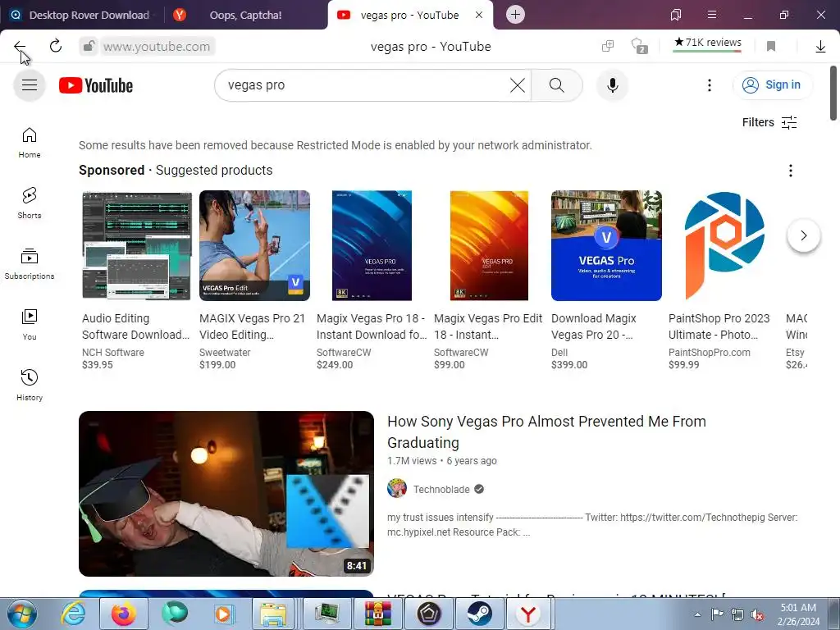
Task: Close the vegas pro - YouTube tab
Action: tap(479, 15)
